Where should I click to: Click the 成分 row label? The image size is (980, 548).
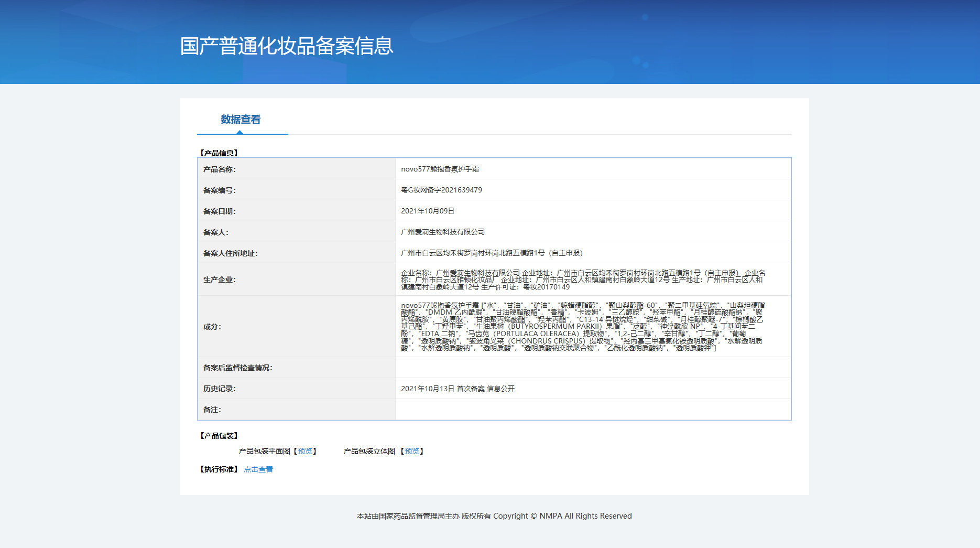(x=212, y=327)
